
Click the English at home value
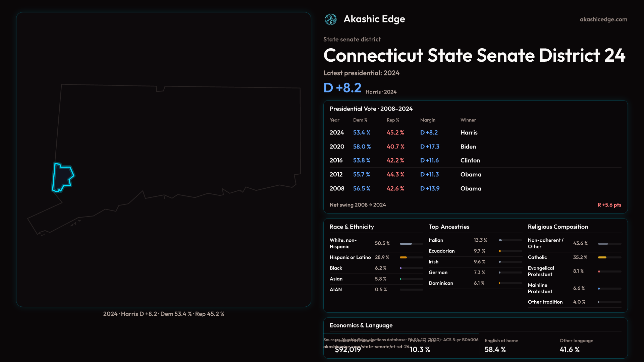click(x=495, y=350)
